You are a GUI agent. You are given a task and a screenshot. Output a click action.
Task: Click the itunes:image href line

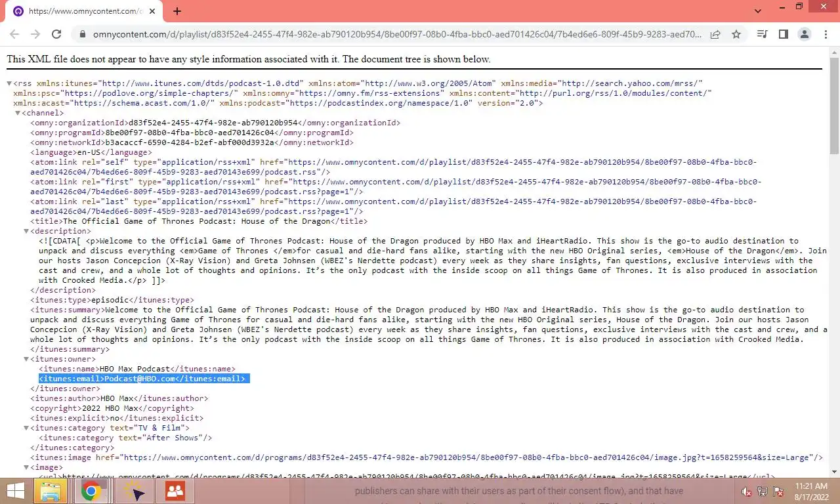[x=427, y=457]
